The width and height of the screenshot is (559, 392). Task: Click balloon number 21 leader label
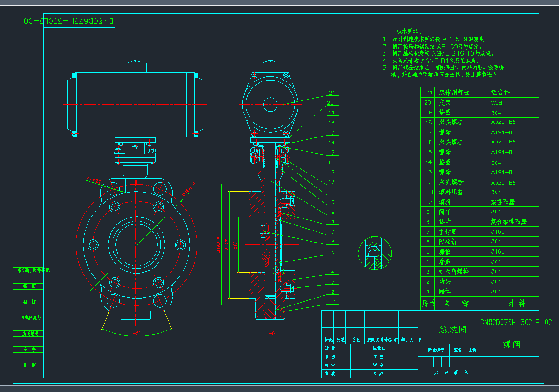point(332,93)
